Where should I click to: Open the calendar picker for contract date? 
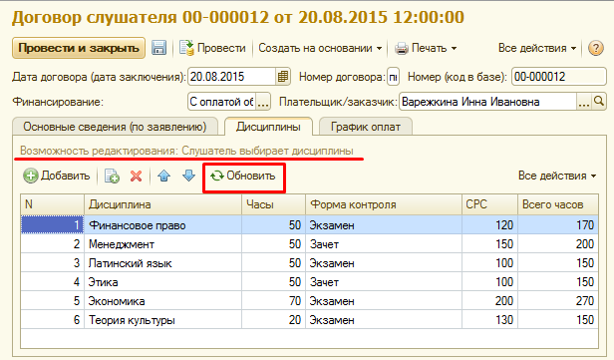pos(283,77)
